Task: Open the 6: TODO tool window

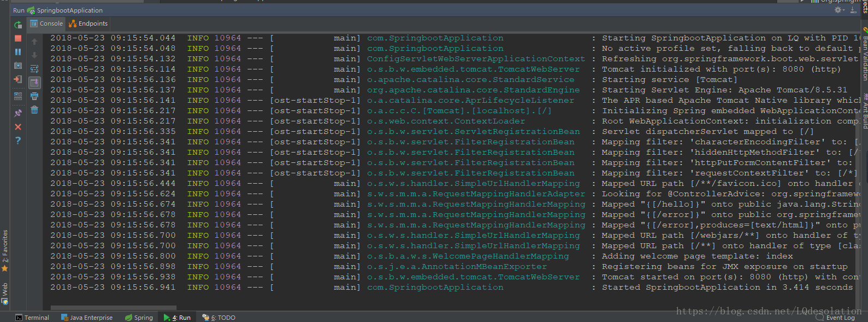Action: point(219,318)
